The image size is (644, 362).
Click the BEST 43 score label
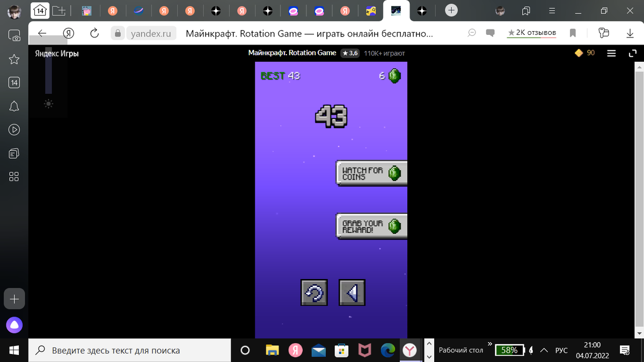pyautogui.click(x=280, y=76)
